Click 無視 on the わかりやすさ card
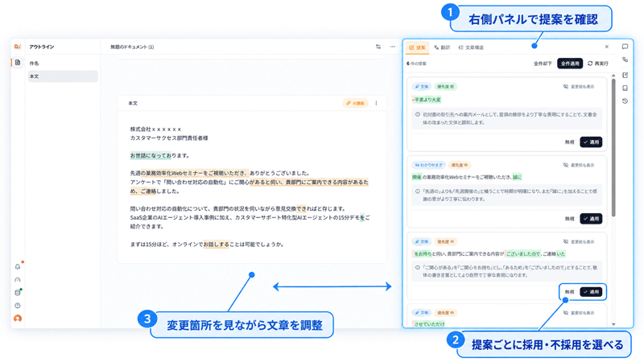 click(x=569, y=219)
